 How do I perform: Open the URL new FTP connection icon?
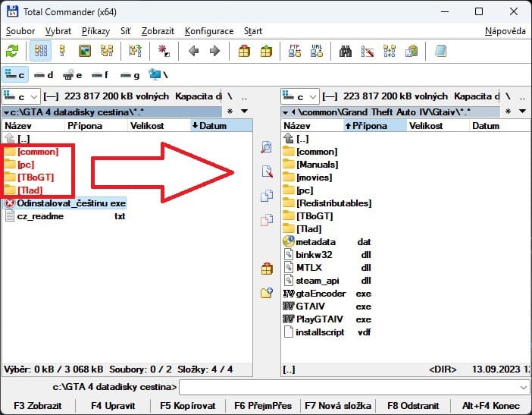coord(317,51)
